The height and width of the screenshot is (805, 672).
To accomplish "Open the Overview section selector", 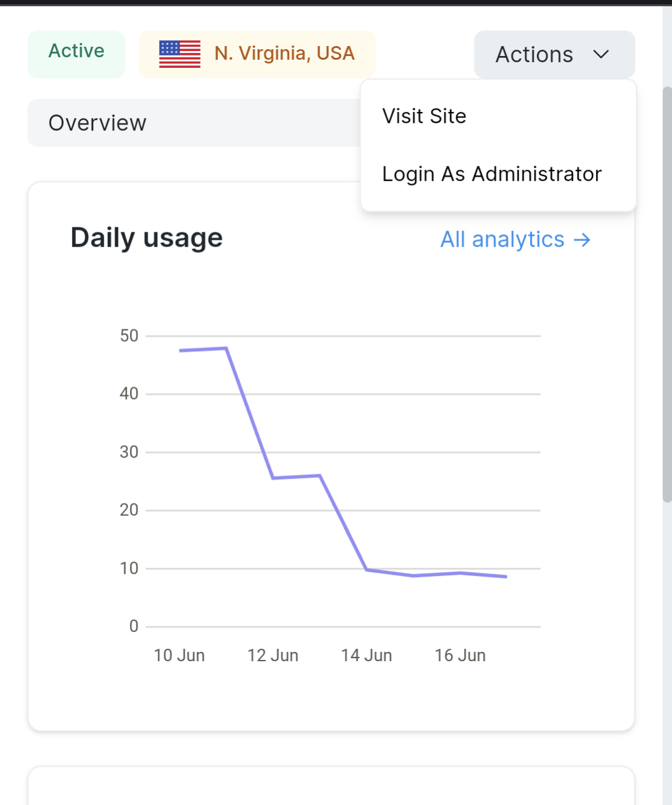I will pos(194,123).
